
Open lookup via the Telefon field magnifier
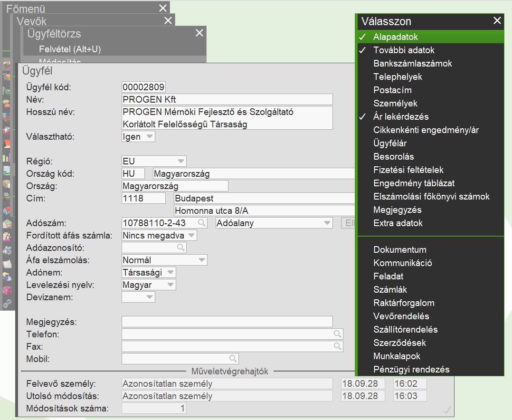pos(337,334)
